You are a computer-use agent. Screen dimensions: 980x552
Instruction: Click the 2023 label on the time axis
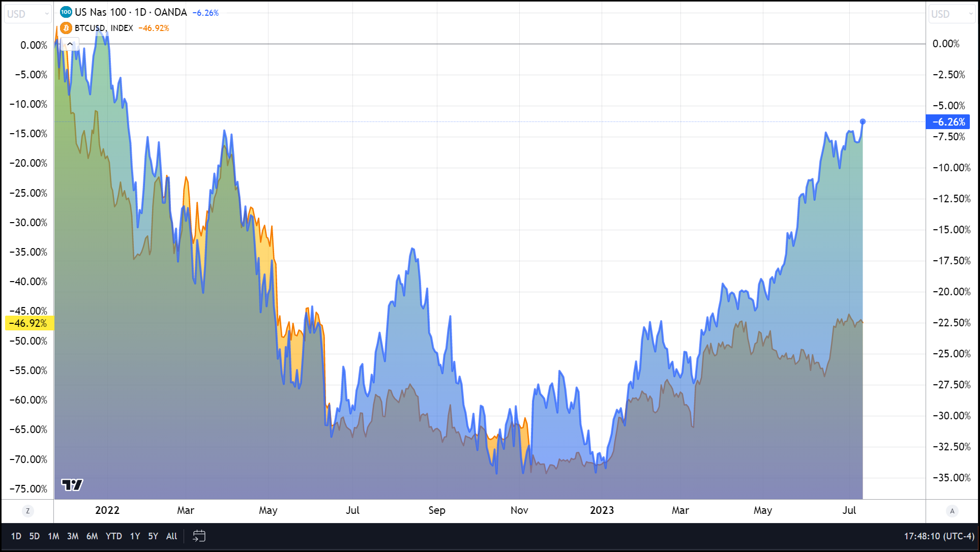602,510
